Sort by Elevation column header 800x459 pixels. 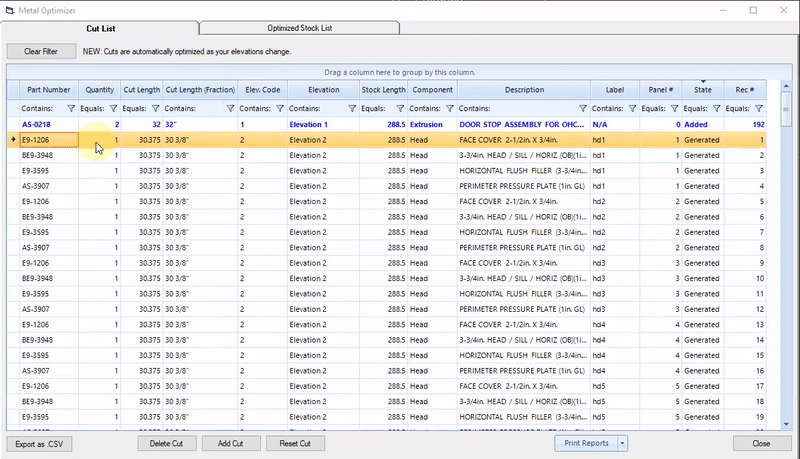[323, 90]
